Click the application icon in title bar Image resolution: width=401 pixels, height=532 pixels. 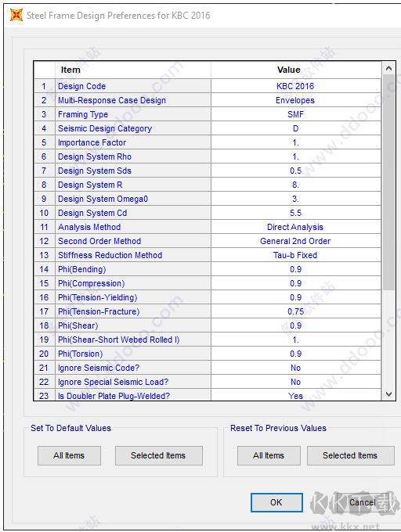coord(16,16)
